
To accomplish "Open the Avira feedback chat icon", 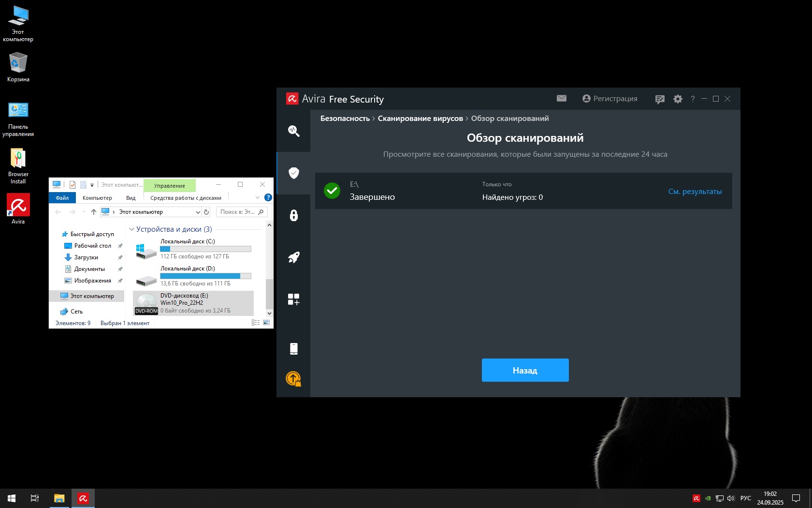I will pyautogui.click(x=660, y=99).
